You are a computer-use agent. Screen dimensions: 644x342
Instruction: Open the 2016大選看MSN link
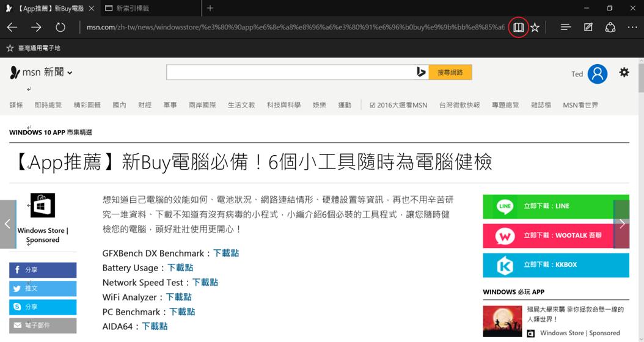(x=398, y=105)
